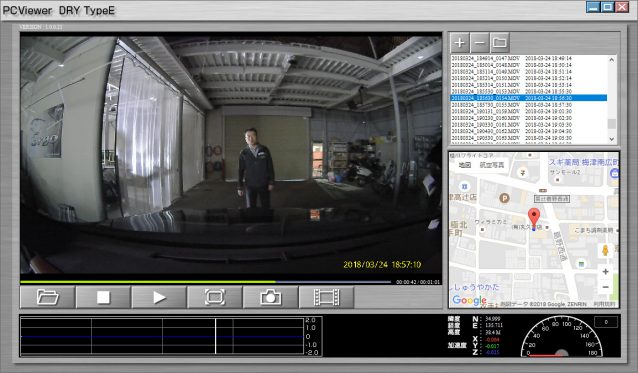638x373 pixels.
Task: Select the file recorded at 18:49:14
Action: point(529,59)
